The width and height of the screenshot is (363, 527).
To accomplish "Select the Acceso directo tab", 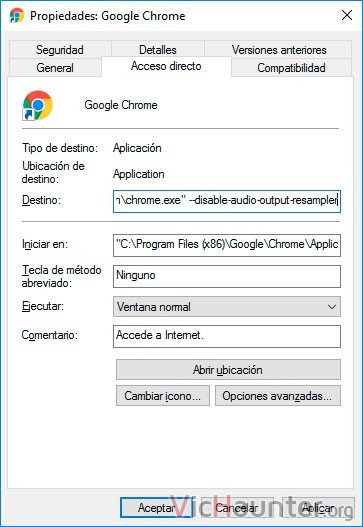I will [x=166, y=66].
